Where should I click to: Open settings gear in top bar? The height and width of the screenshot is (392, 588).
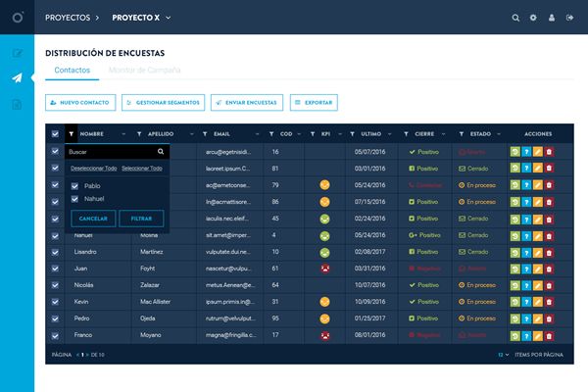[533, 18]
